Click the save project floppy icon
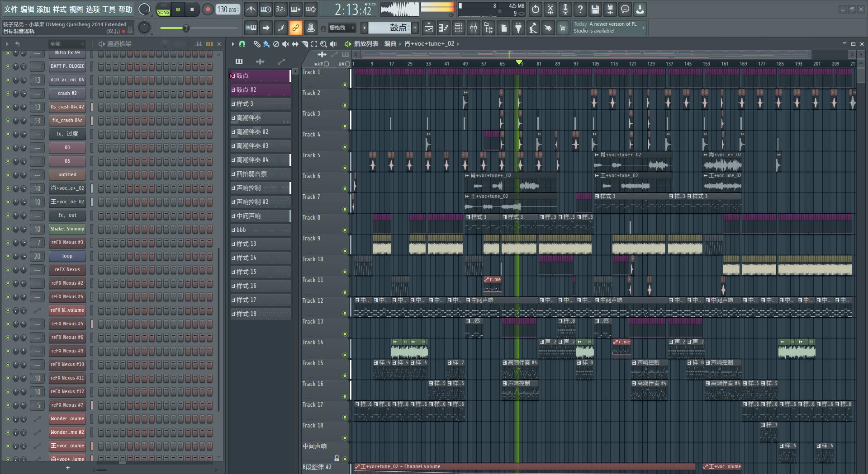This screenshot has height=474, width=868. pos(595,9)
